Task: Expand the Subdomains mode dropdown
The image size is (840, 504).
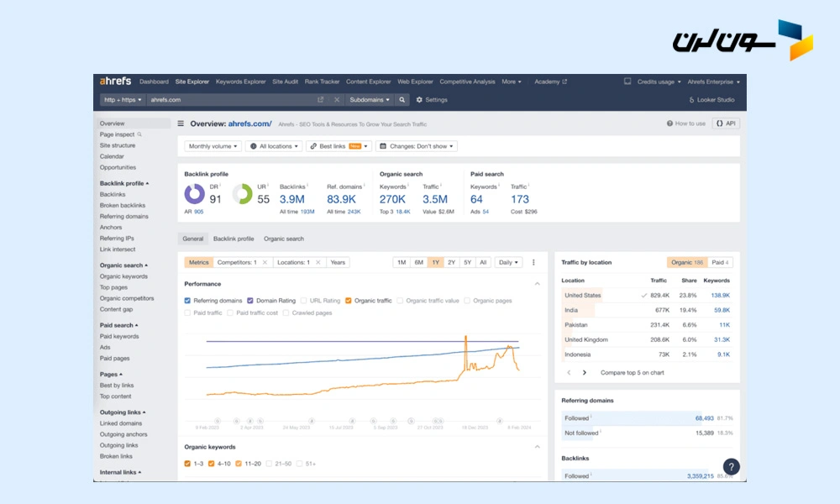Action: (370, 100)
